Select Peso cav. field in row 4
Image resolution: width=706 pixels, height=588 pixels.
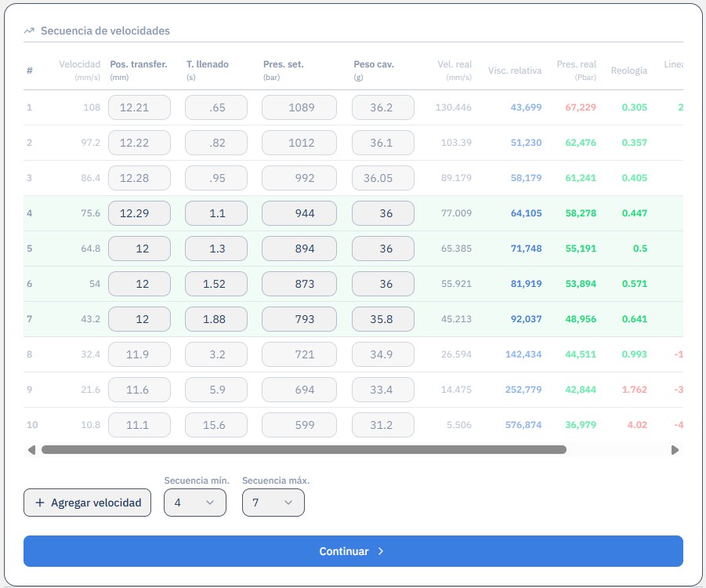pos(383,213)
